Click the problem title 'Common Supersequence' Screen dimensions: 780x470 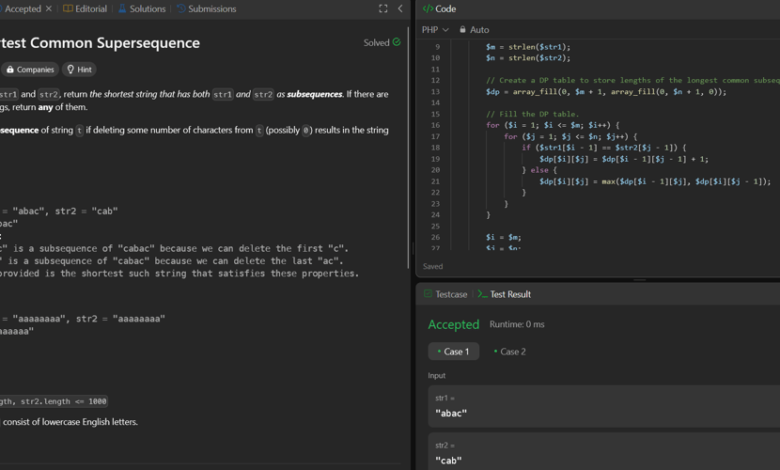click(115, 43)
